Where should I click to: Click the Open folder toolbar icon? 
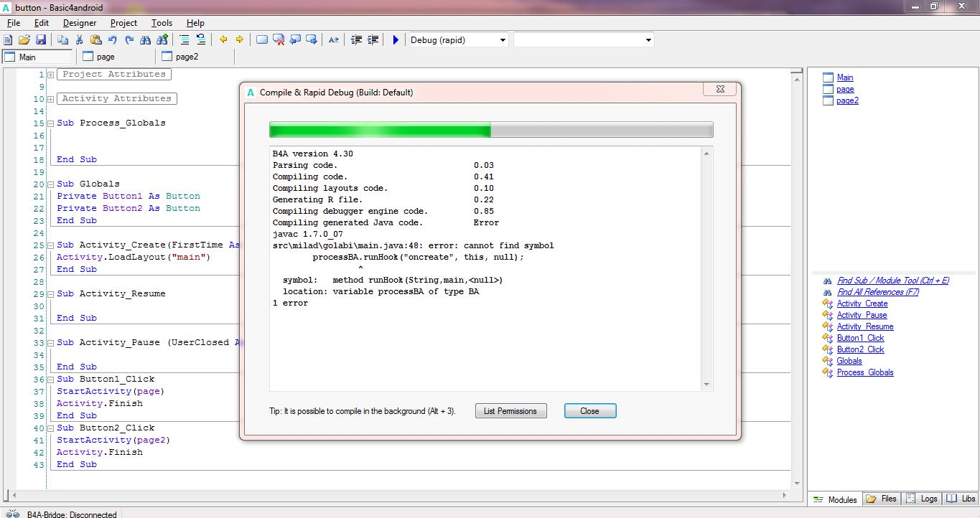point(24,40)
